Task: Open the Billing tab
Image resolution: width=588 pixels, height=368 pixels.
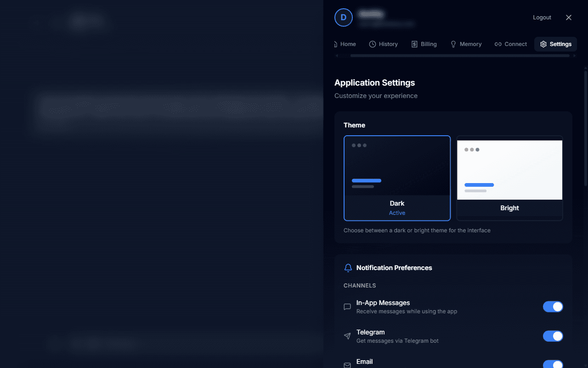Action: pos(424,44)
